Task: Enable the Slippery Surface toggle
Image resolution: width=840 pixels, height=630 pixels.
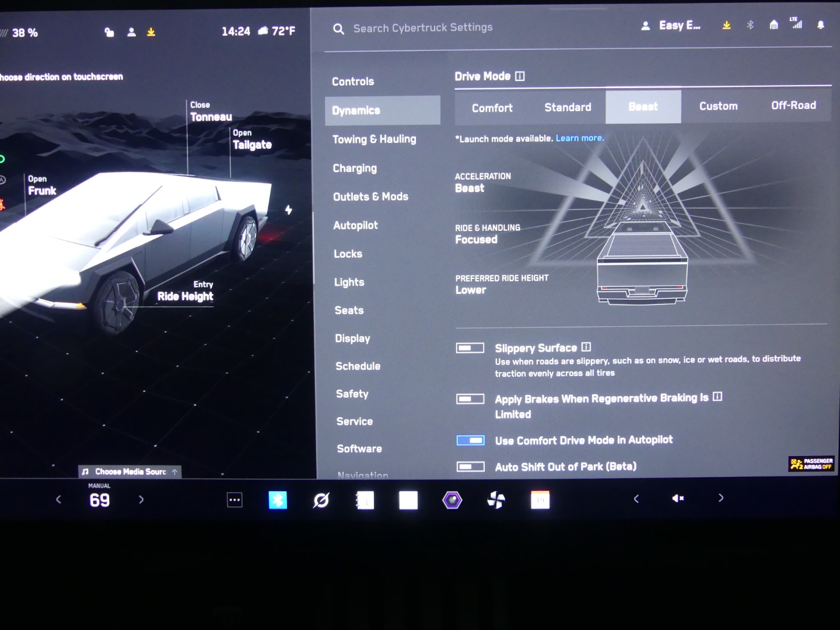Action: 470,348
